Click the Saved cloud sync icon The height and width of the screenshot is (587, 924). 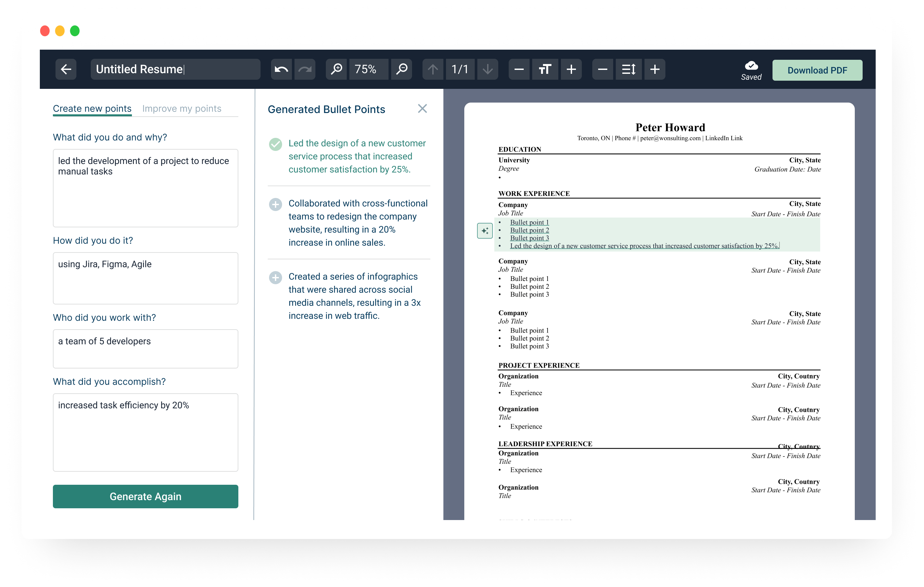pos(751,66)
